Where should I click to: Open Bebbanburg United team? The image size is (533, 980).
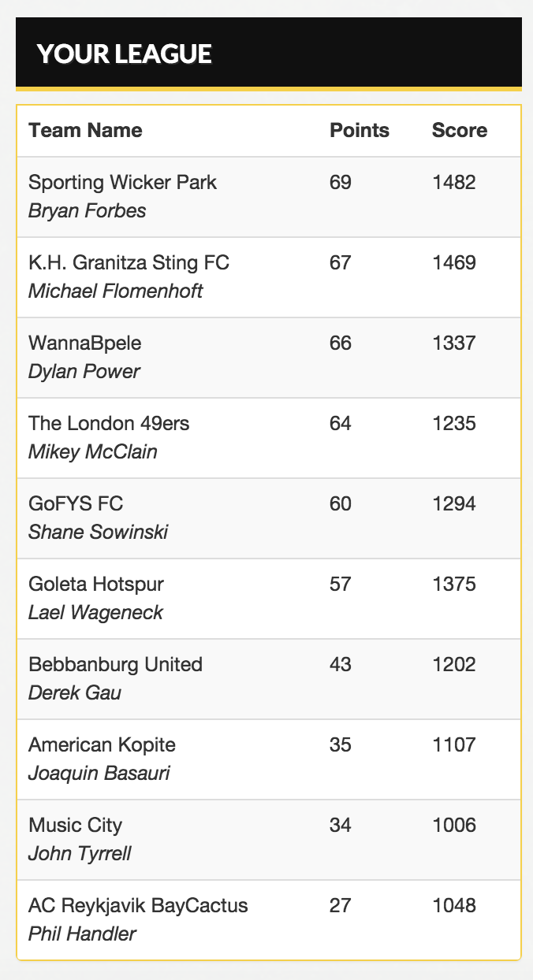115,664
